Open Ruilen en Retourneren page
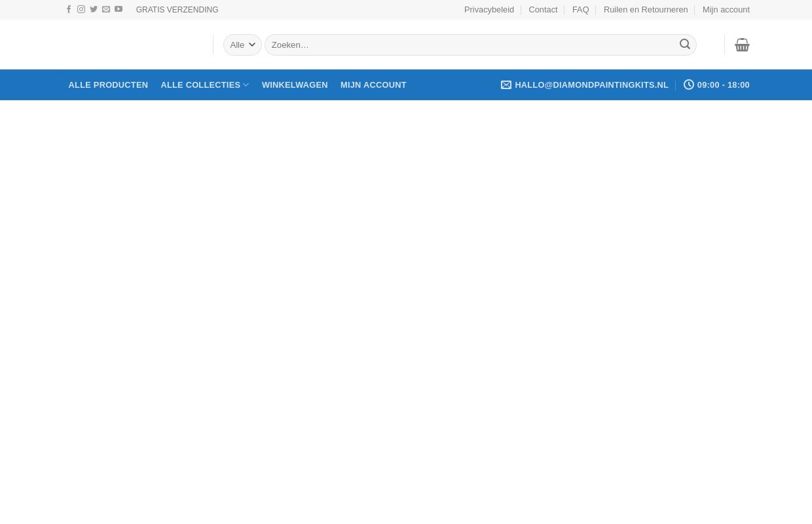 click(x=645, y=10)
